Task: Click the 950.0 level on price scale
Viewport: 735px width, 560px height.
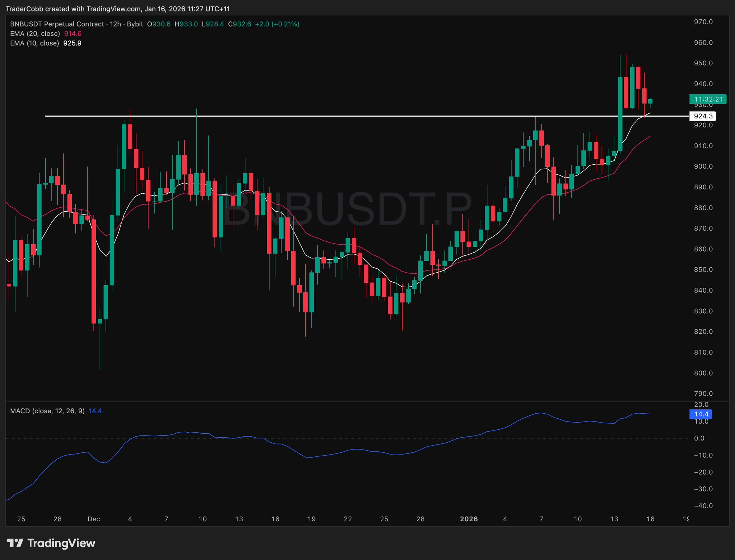Action: [x=703, y=63]
